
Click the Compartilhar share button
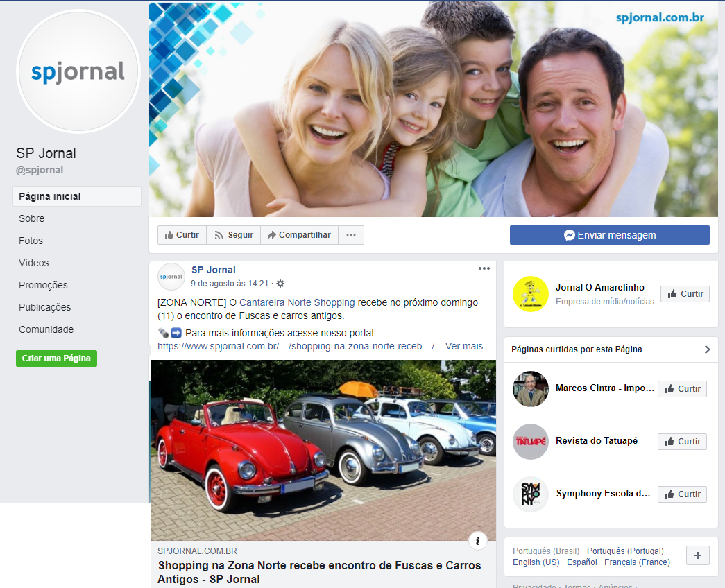coord(299,235)
